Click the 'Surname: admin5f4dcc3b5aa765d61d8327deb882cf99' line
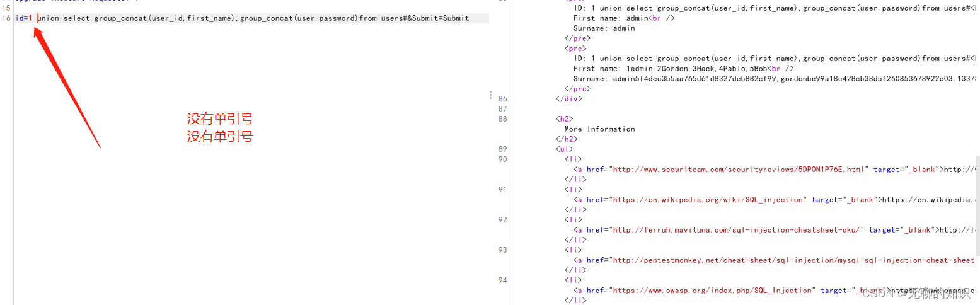 point(775,79)
